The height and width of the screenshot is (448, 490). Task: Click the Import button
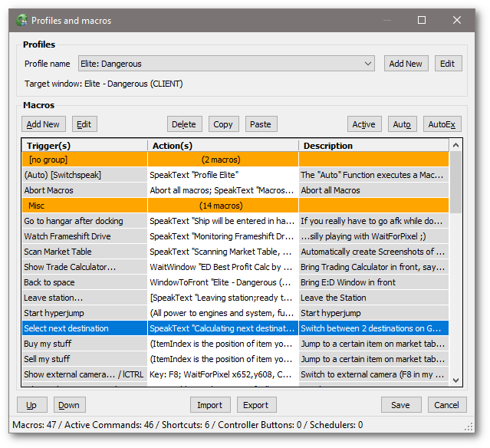pos(210,405)
